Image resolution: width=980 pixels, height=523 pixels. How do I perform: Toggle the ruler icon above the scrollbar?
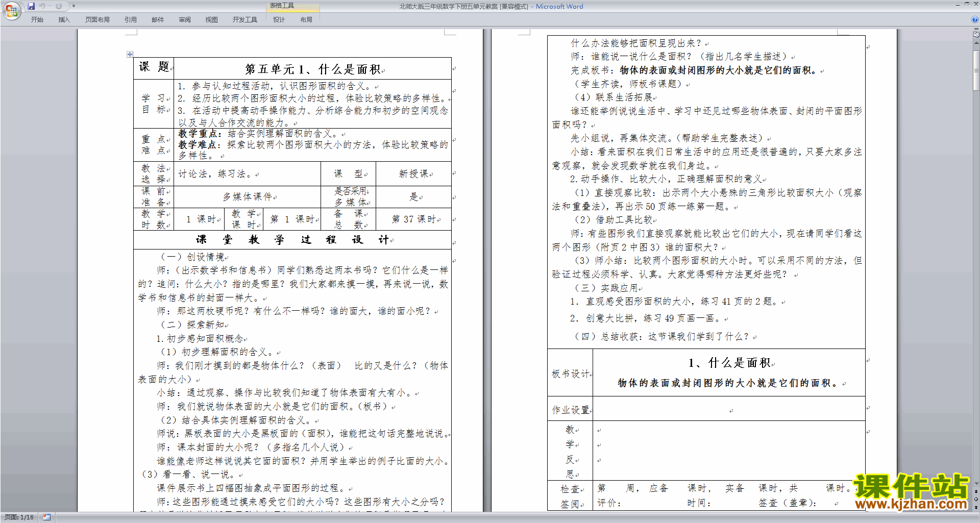point(976,35)
